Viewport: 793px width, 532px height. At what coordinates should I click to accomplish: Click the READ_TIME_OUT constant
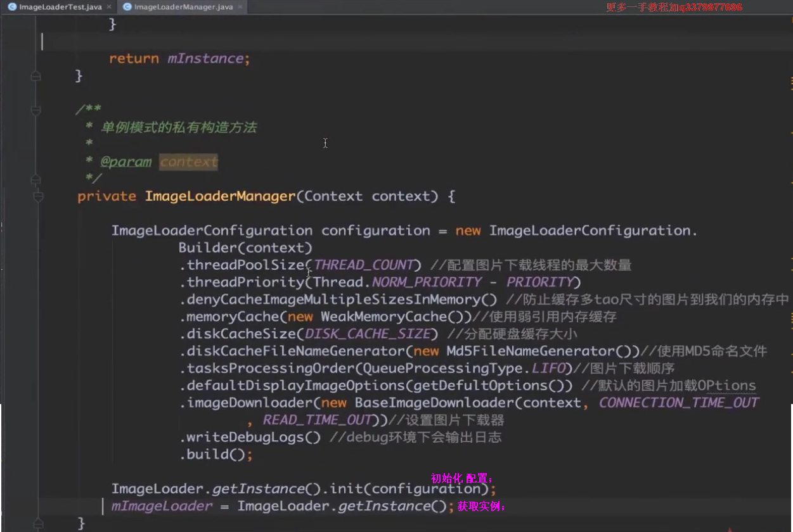pyautogui.click(x=316, y=419)
